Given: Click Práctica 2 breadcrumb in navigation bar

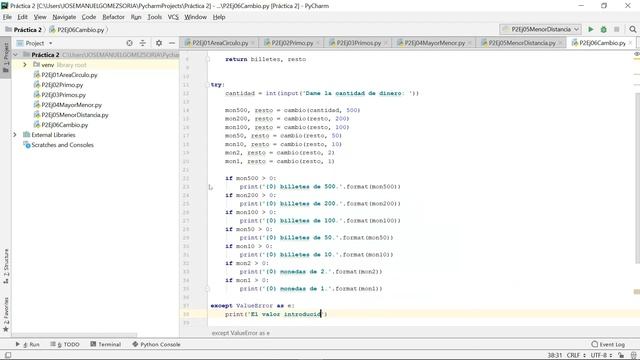Looking at the screenshot, I should pos(23,30).
